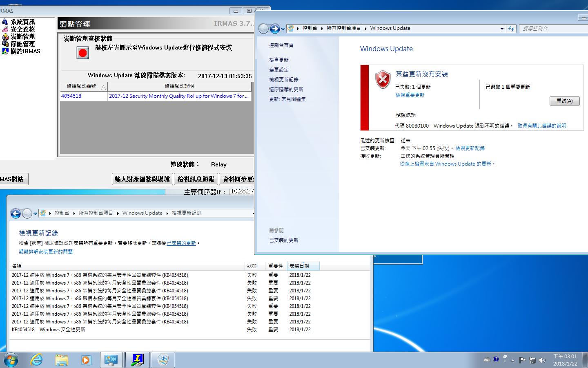Switch to the IRMAS taskbar window
Image resolution: width=588 pixels, height=368 pixels.
(x=138, y=360)
